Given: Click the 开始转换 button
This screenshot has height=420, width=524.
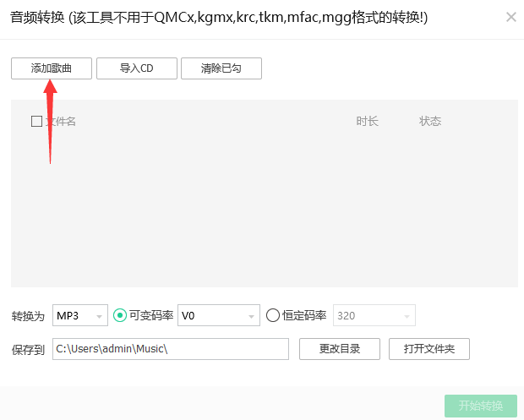Looking at the screenshot, I should pyautogui.click(x=481, y=406).
